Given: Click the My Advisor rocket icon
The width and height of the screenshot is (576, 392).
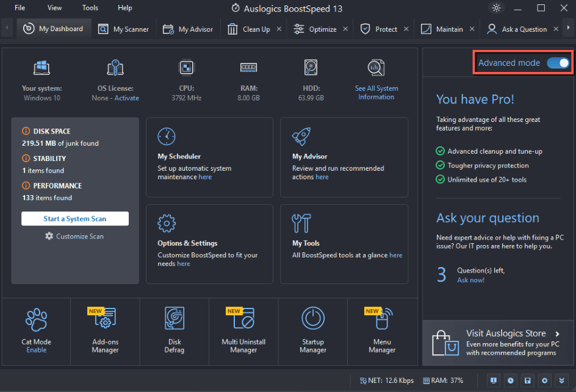Looking at the screenshot, I should (x=301, y=137).
